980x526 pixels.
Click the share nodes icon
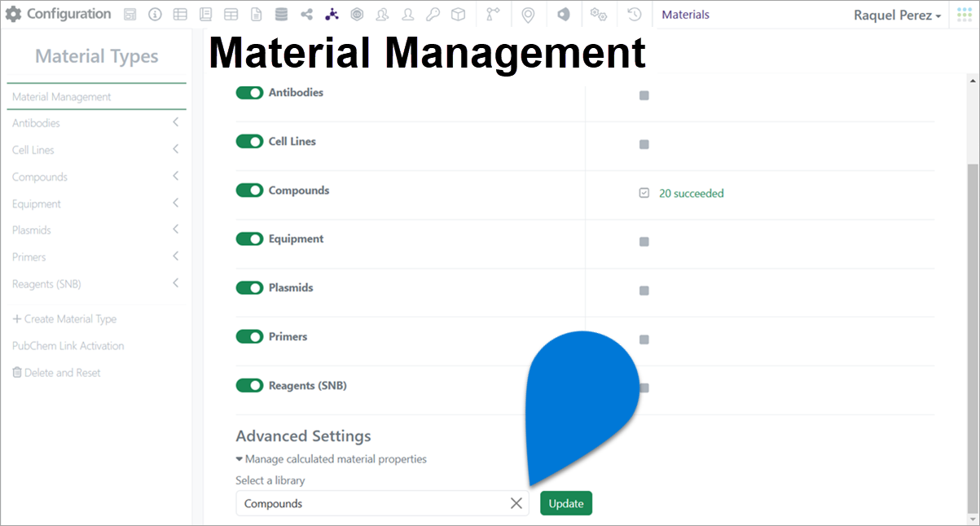(306, 15)
